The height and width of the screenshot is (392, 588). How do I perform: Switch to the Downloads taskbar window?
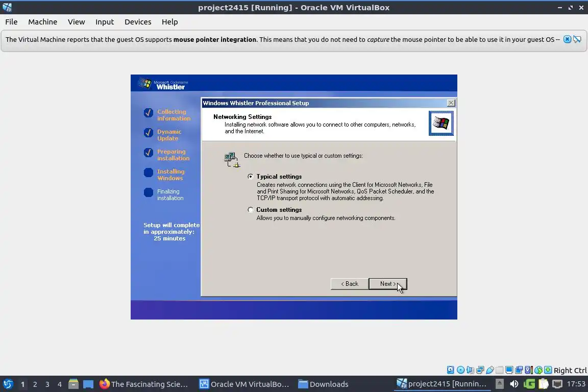pyautogui.click(x=323, y=384)
